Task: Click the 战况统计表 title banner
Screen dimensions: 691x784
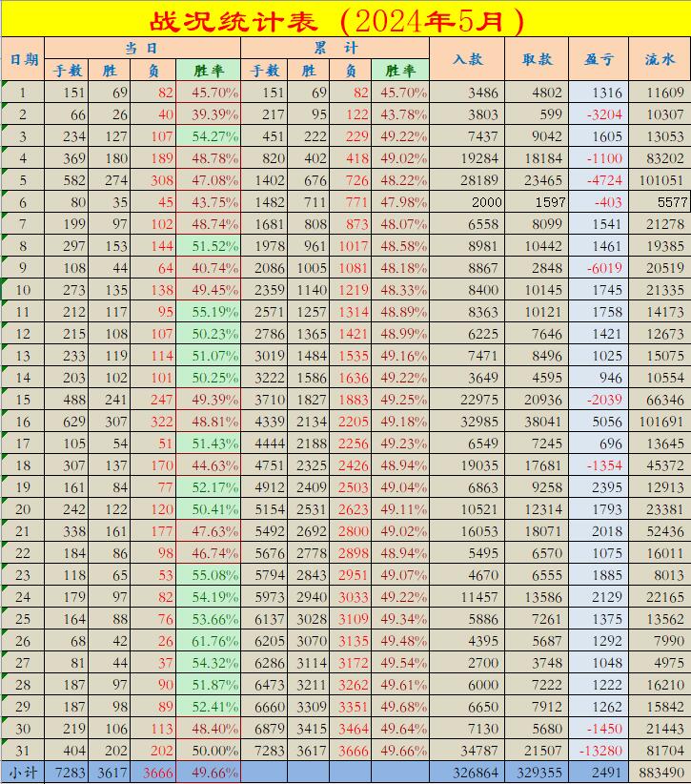Action: [345, 19]
